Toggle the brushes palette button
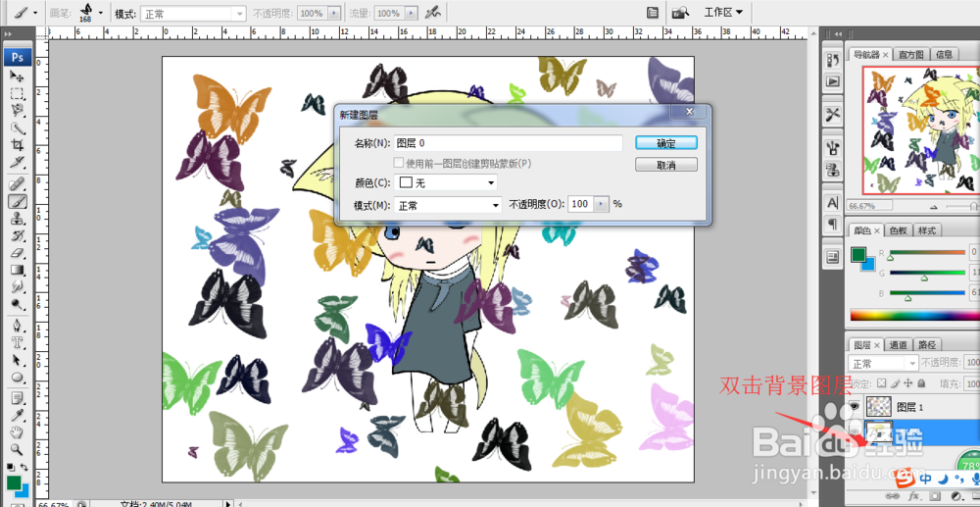980x507 pixels. [x=652, y=13]
